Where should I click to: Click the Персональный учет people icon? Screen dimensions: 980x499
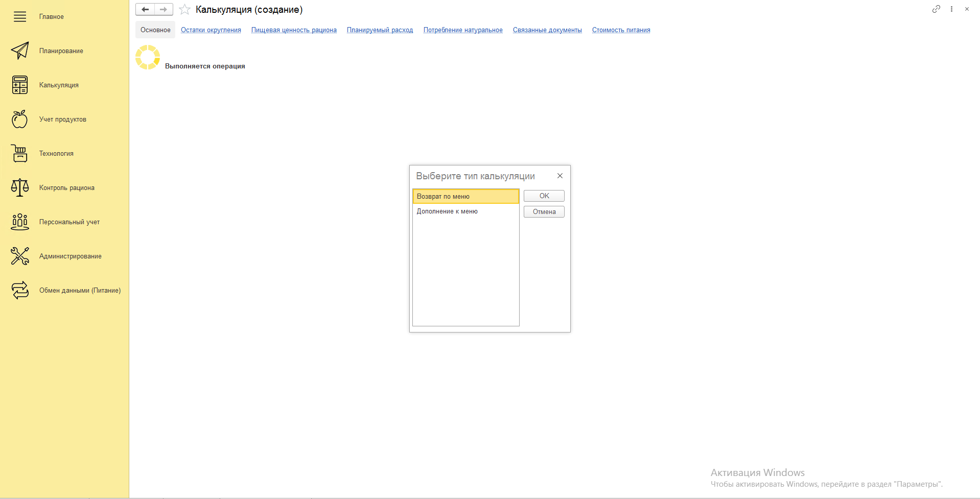(20, 222)
